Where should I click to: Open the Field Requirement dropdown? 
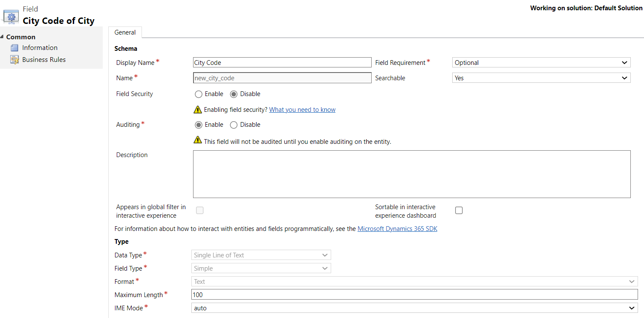541,63
